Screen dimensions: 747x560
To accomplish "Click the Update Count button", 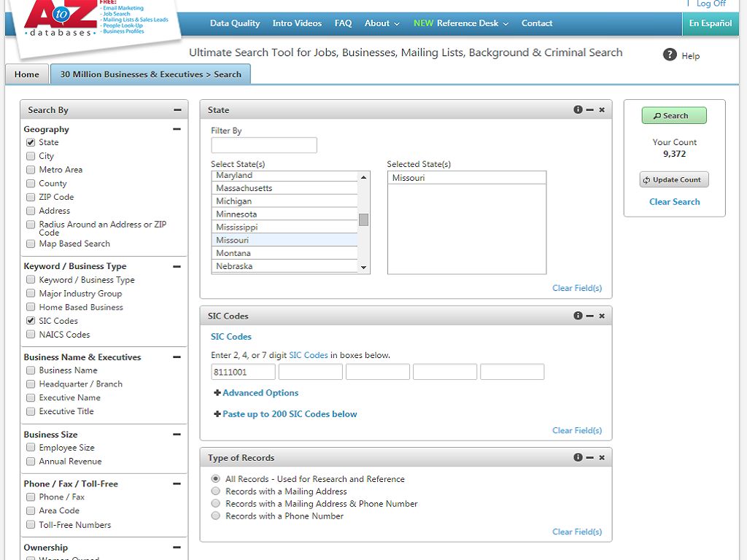I will coord(674,180).
